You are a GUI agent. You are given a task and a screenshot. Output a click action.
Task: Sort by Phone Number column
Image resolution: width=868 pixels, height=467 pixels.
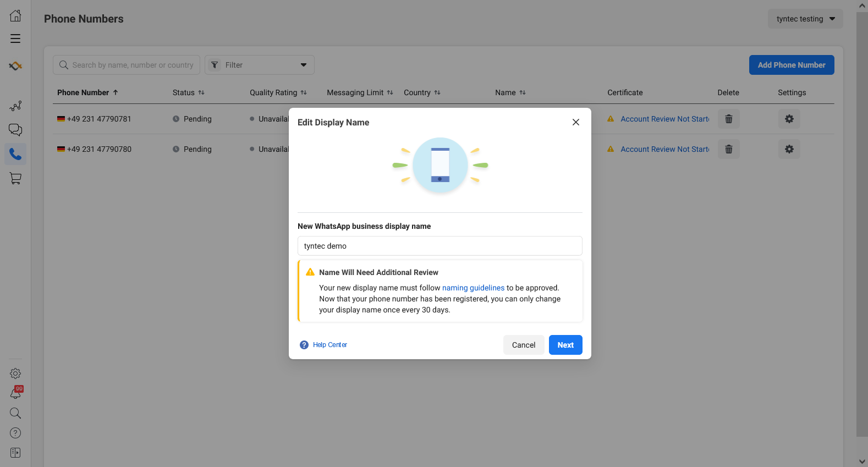[x=88, y=92]
